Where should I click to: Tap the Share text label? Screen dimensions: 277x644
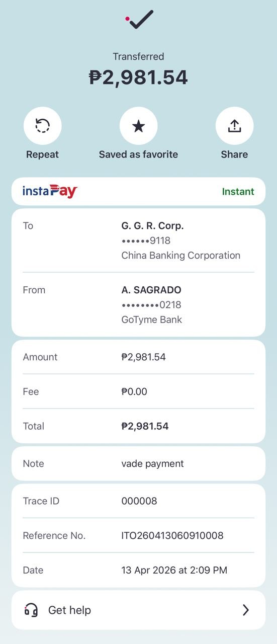click(x=234, y=154)
